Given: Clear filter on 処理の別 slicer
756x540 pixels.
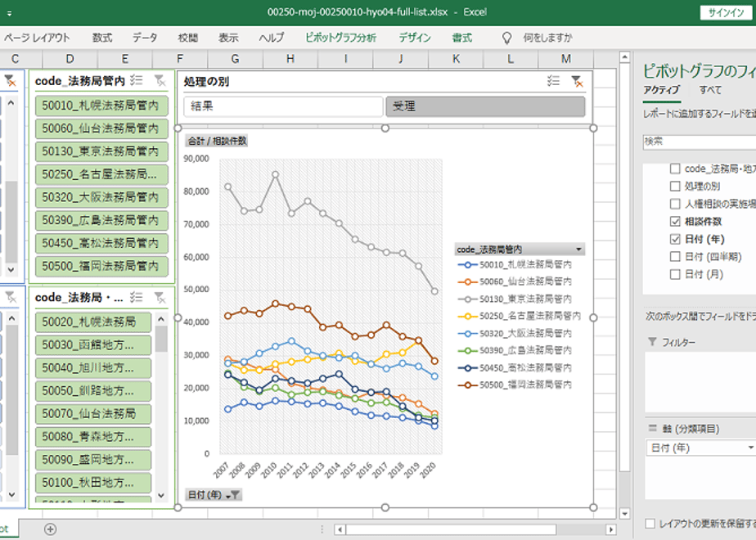Looking at the screenshot, I should pyautogui.click(x=577, y=81).
